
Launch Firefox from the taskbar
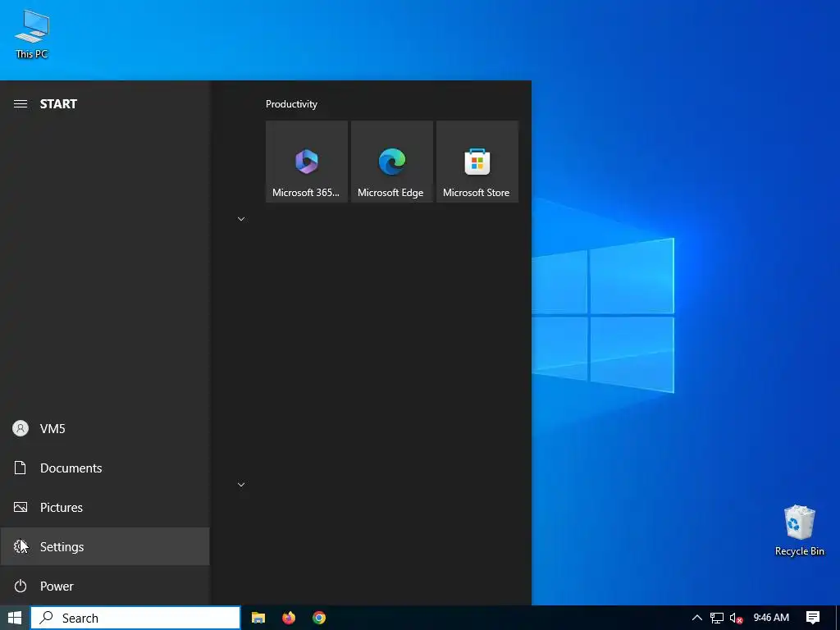[289, 618]
